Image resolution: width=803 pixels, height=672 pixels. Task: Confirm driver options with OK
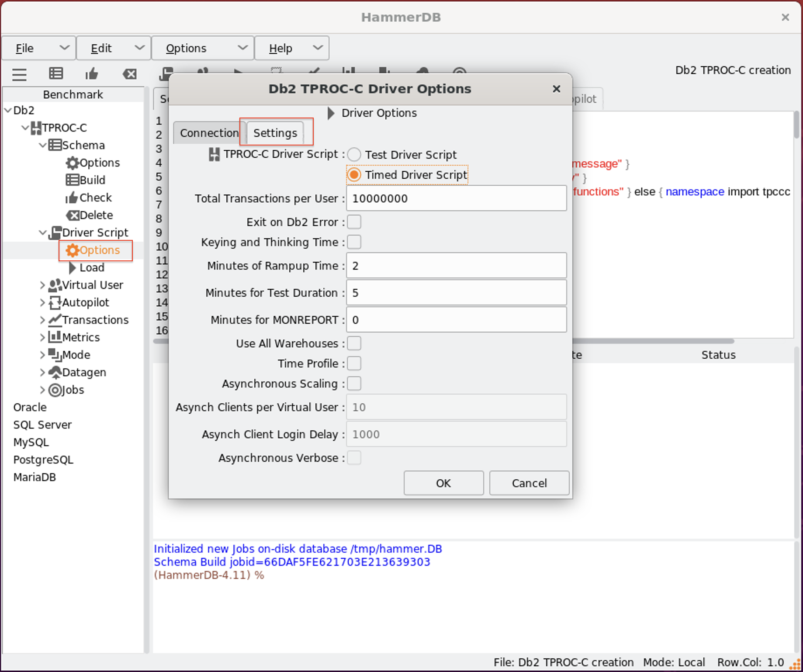[443, 483]
